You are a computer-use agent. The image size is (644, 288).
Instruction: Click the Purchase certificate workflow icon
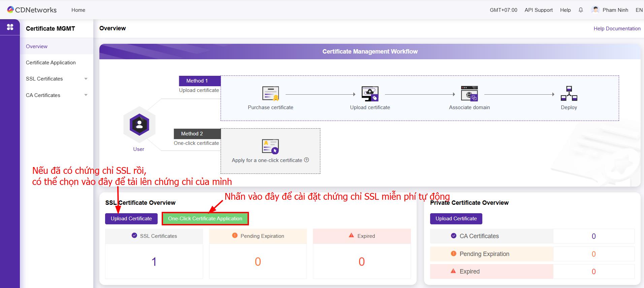(270, 94)
